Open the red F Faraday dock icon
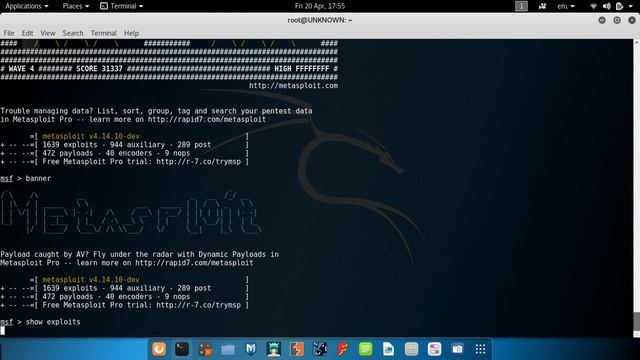The width and height of the screenshot is (640, 360). click(x=343, y=349)
